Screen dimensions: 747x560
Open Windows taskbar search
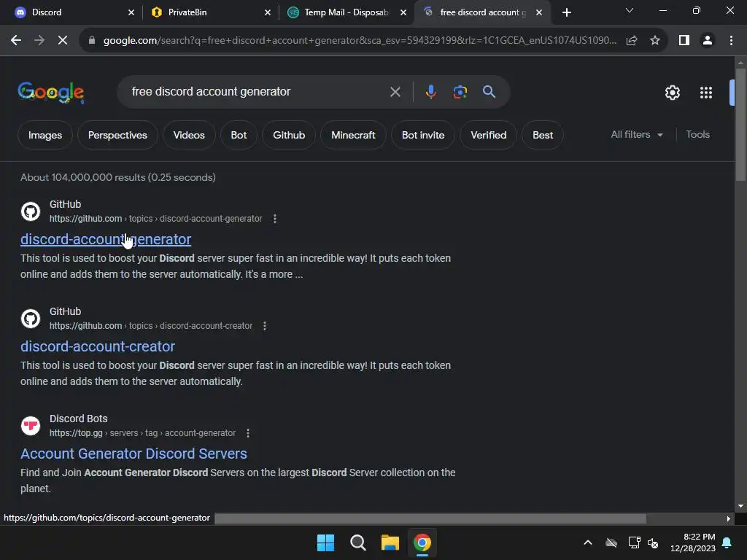[357, 542]
